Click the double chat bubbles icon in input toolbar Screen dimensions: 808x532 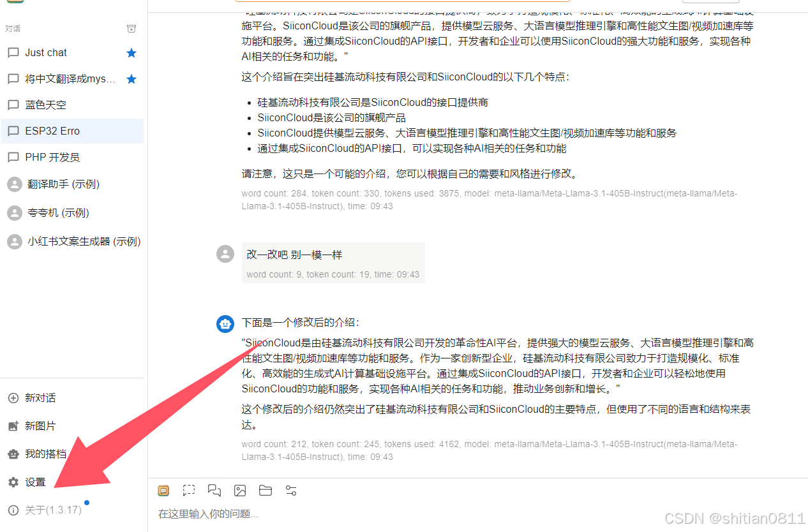pyautogui.click(x=214, y=491)
